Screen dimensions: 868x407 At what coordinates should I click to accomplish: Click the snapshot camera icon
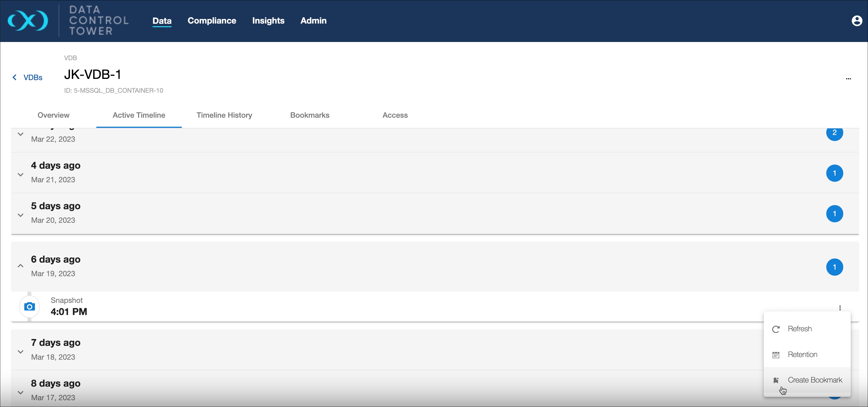29,307
